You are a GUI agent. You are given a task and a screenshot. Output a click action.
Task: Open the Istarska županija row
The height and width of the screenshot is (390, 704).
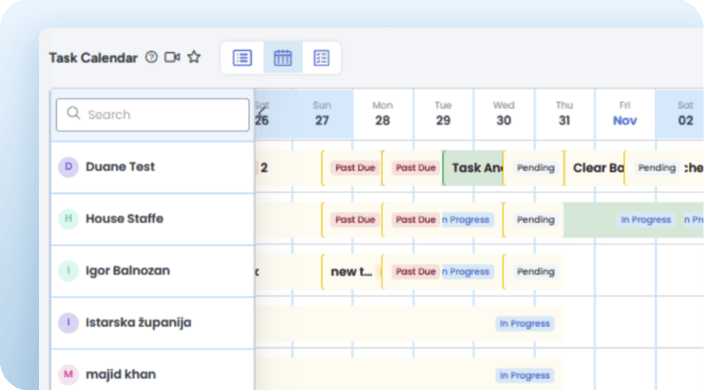(153, 323)
